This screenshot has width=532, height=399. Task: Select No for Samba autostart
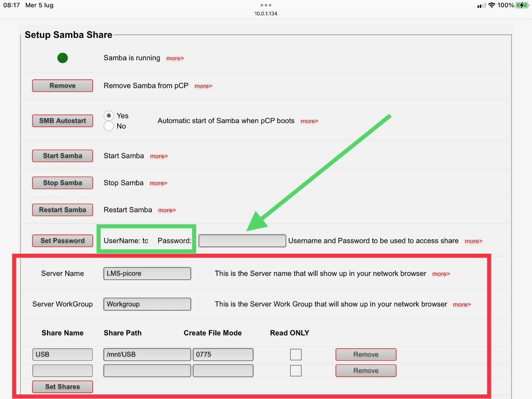[x=109, y=126]
